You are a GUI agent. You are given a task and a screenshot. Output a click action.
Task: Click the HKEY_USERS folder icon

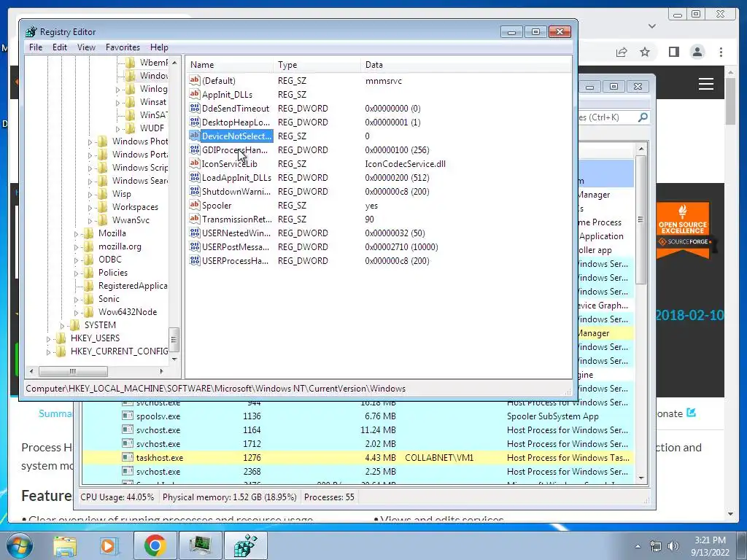tap(61, 338)
